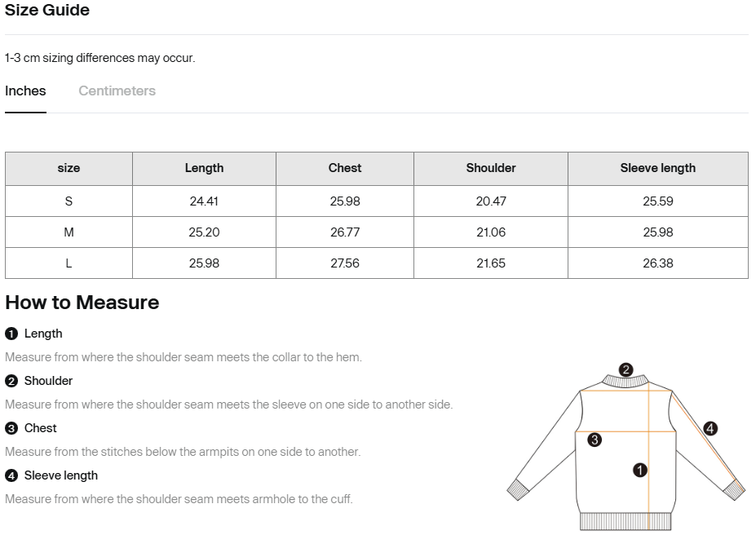
Task: Click marker 1 on the sweater diagram body
Action: click(x=640, y=470)
